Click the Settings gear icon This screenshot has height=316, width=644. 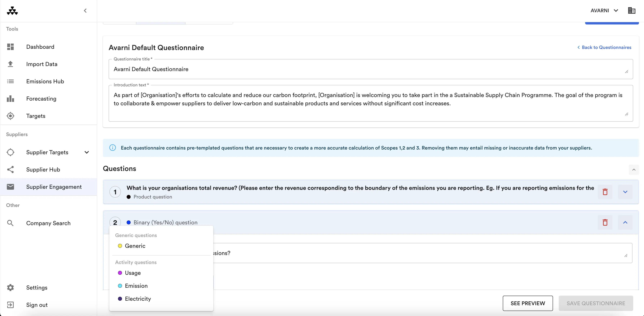pos(10,288)
